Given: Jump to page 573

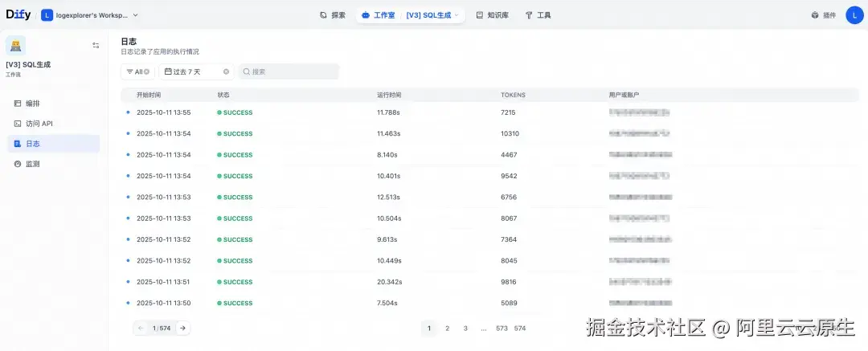Looking at the screenshot, I should [x=502, y=329].
